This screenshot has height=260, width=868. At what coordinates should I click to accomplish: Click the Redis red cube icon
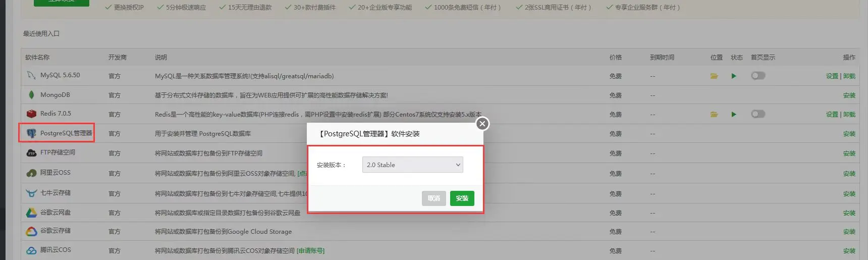pyautogui.click(x=31, y=114)
